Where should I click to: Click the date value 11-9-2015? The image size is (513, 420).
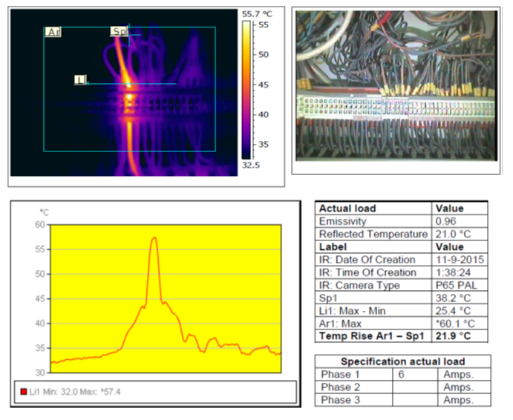pos(460,260)
